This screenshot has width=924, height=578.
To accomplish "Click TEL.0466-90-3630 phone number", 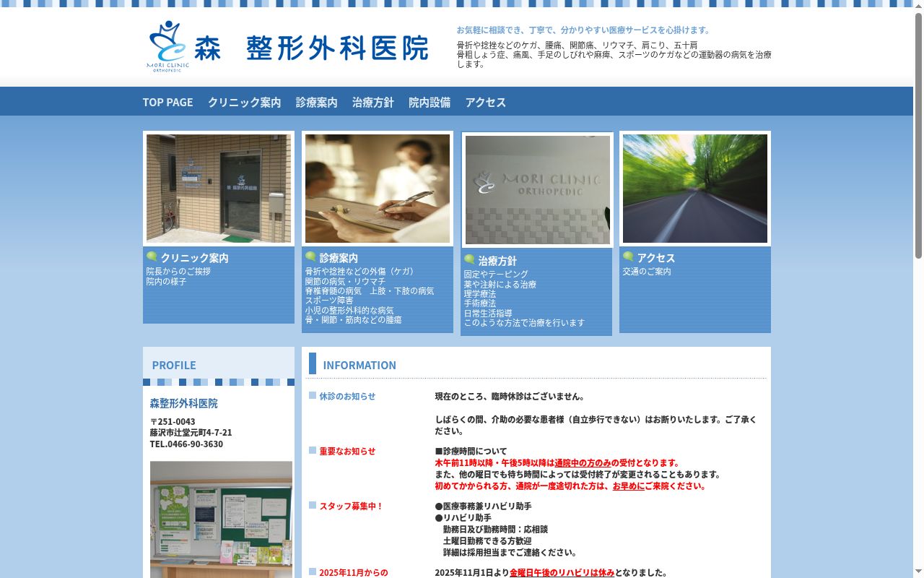I will pyautogui.click(x=186, y=444).
